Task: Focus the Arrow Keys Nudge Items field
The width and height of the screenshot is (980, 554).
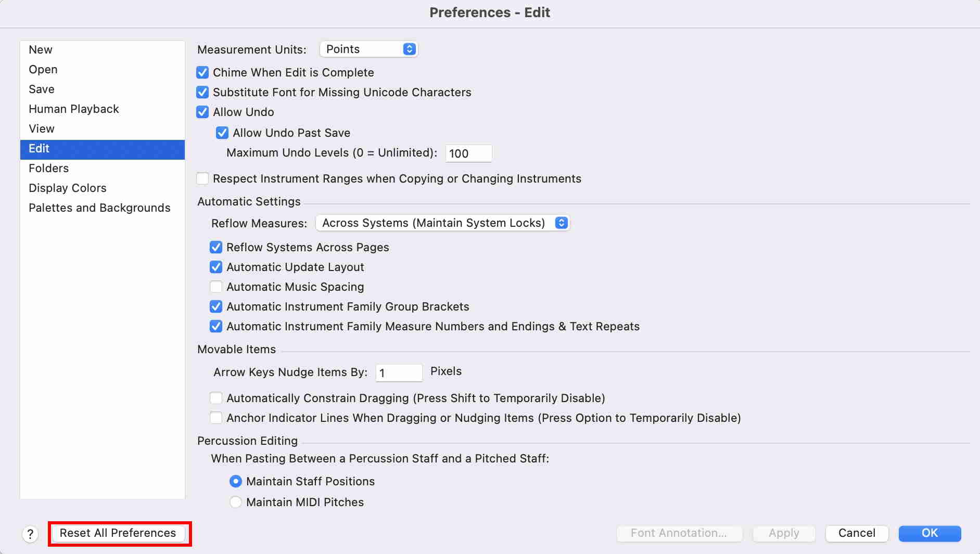Action: tap(399, 373)
